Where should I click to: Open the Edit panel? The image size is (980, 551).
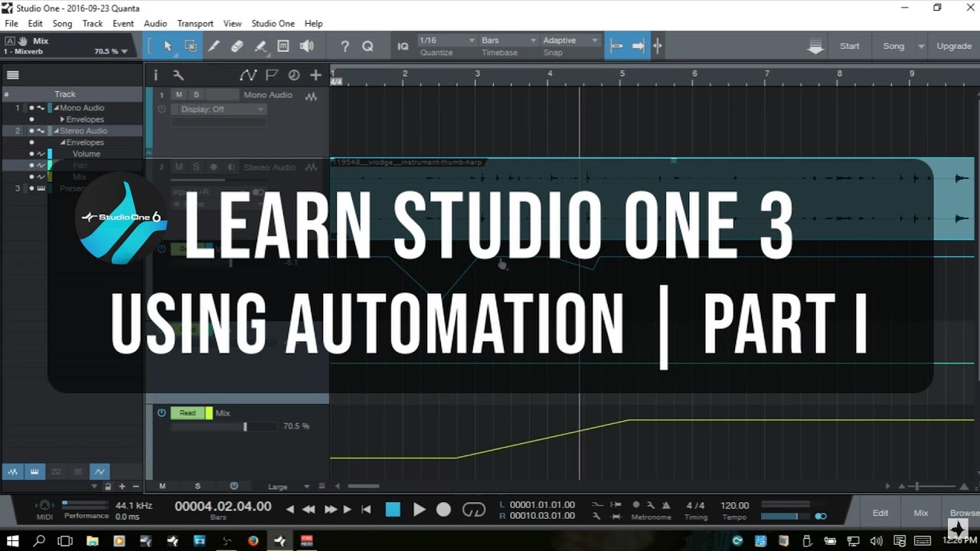coord(880,513)
